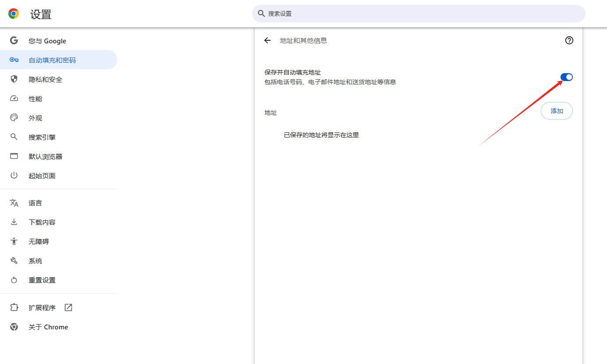Click the speedometer icon for performance
The width and height of the screenshot is (607, 364).
click(x=14, y=99)
